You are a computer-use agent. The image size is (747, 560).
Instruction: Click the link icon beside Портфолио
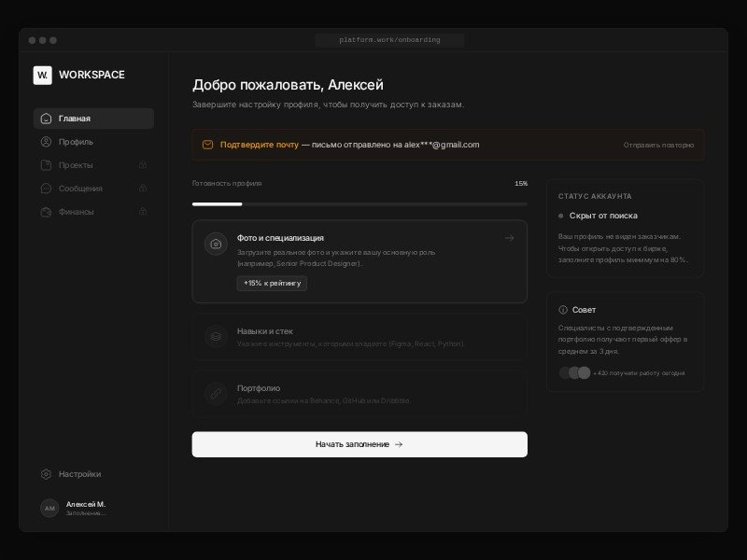pos(216,394)
